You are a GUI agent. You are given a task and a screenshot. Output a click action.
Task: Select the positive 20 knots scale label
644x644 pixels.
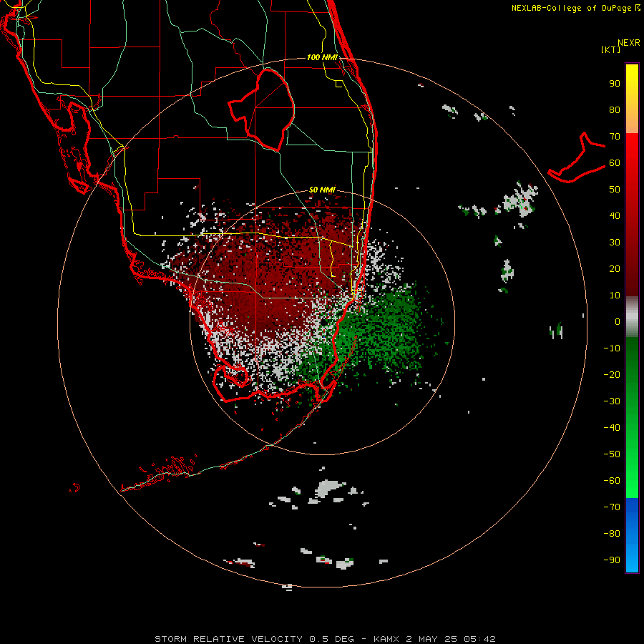(615, 269)
